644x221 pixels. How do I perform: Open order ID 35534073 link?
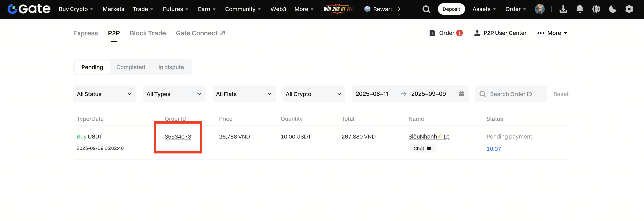click(178, 137)
